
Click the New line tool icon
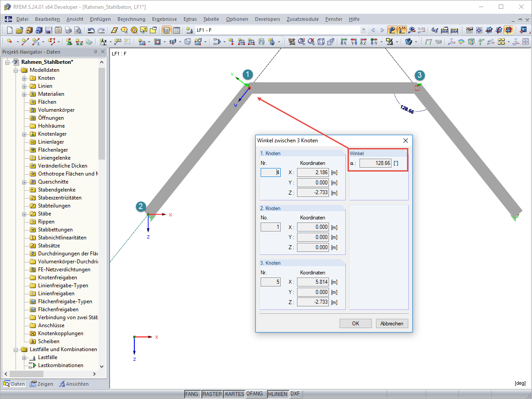25,42
